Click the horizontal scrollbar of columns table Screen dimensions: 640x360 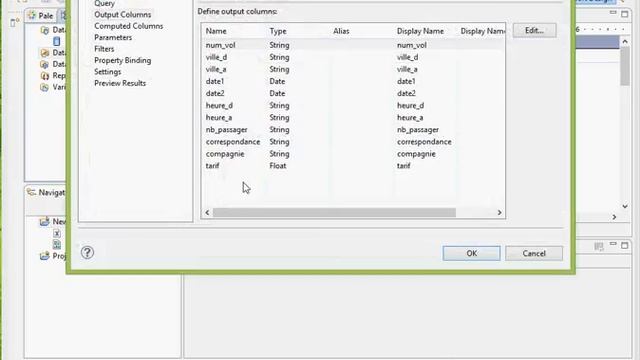334,213
